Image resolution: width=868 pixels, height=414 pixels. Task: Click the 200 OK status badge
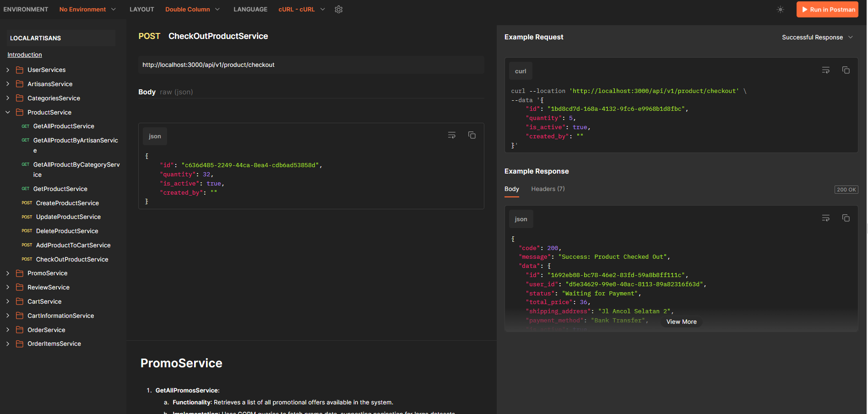846,190
